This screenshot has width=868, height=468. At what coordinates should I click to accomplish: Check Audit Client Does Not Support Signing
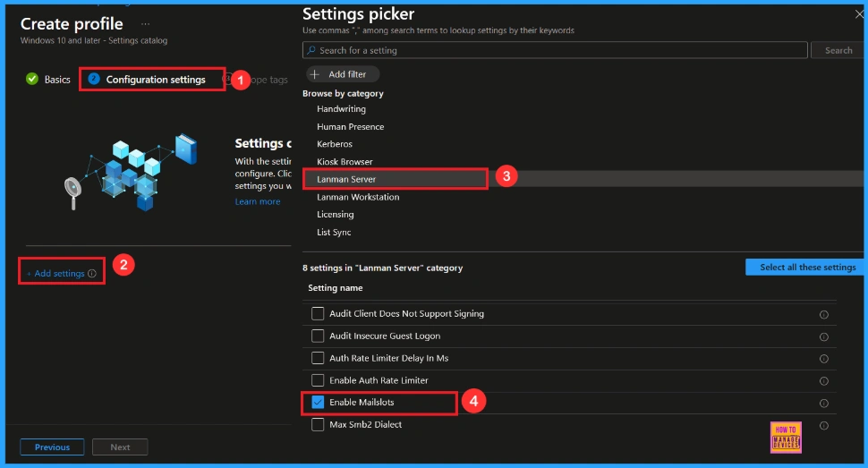318,314
